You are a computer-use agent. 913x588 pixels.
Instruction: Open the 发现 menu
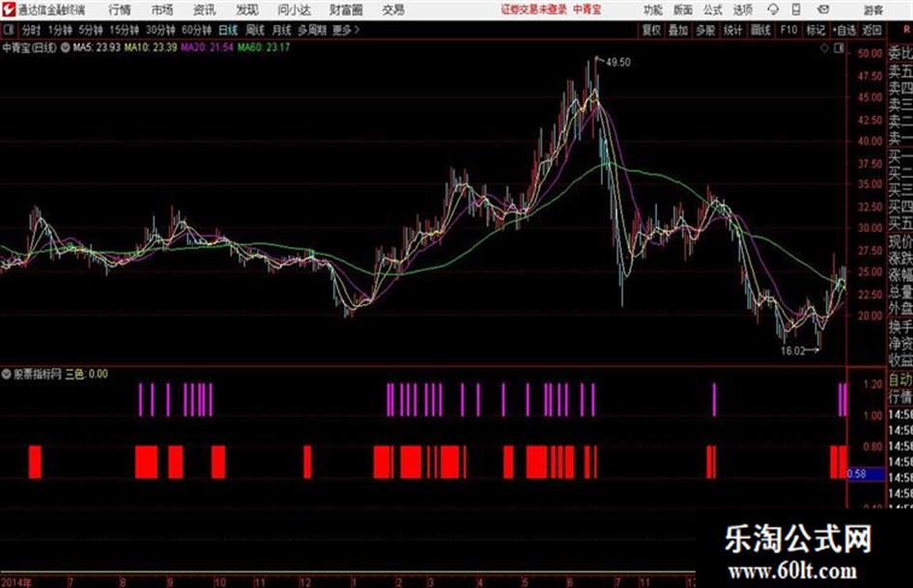click(x=247, y=10)
